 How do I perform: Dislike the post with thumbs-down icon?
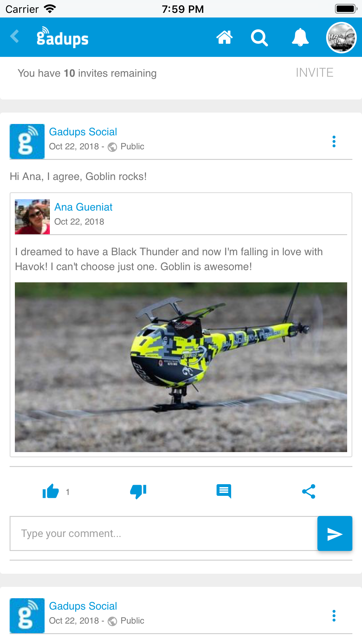click(x=138, y=492)
